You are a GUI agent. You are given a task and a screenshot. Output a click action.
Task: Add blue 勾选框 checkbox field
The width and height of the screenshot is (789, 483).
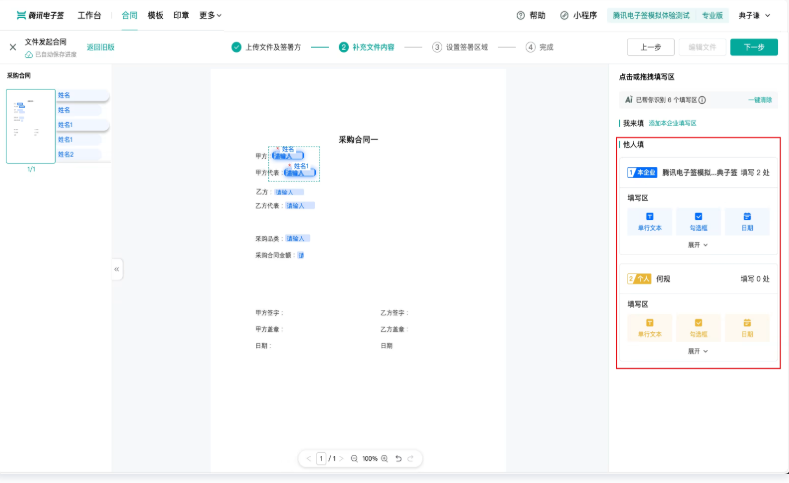coord(698,221)
